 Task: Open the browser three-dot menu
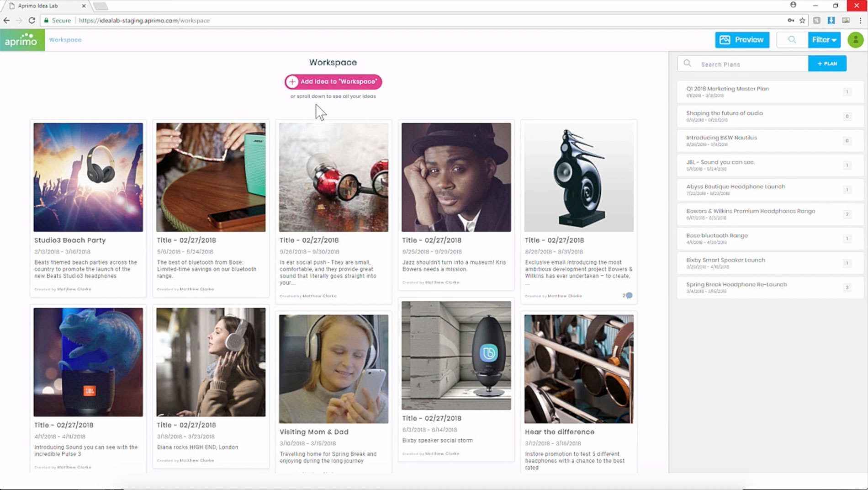860,20
